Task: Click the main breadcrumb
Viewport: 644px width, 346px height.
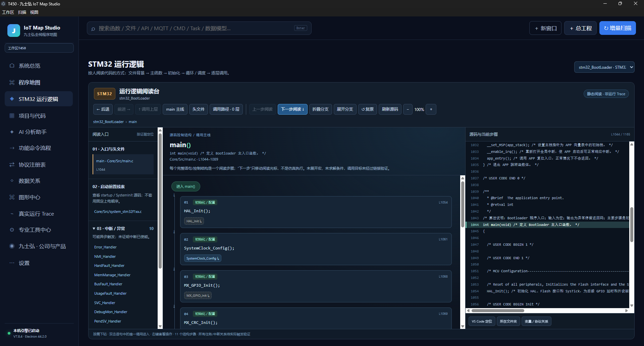Action: pos(133,122)
